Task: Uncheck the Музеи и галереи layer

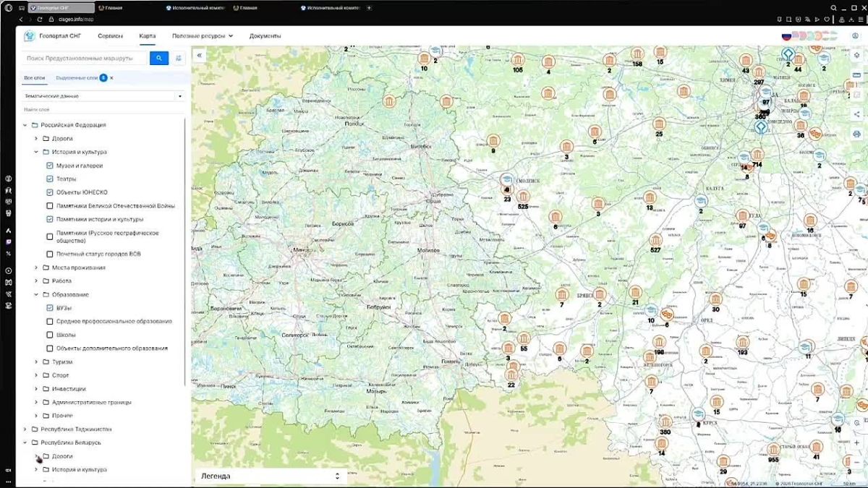Action: [x=50, y=166]
